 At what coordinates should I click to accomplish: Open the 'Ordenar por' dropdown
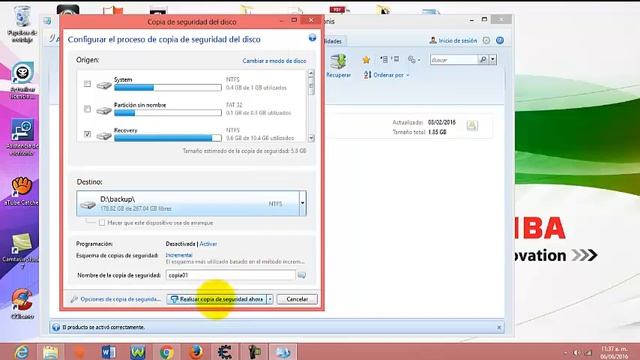(386, 75)
